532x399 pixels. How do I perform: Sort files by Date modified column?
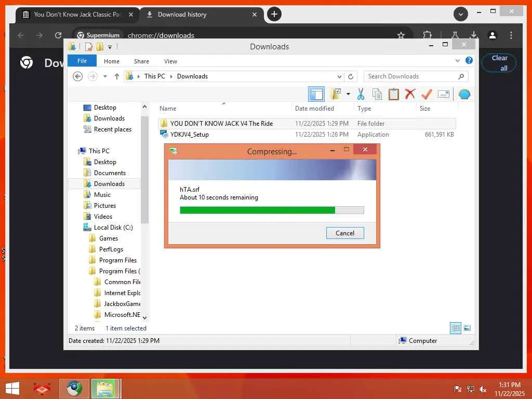[314, 109]
